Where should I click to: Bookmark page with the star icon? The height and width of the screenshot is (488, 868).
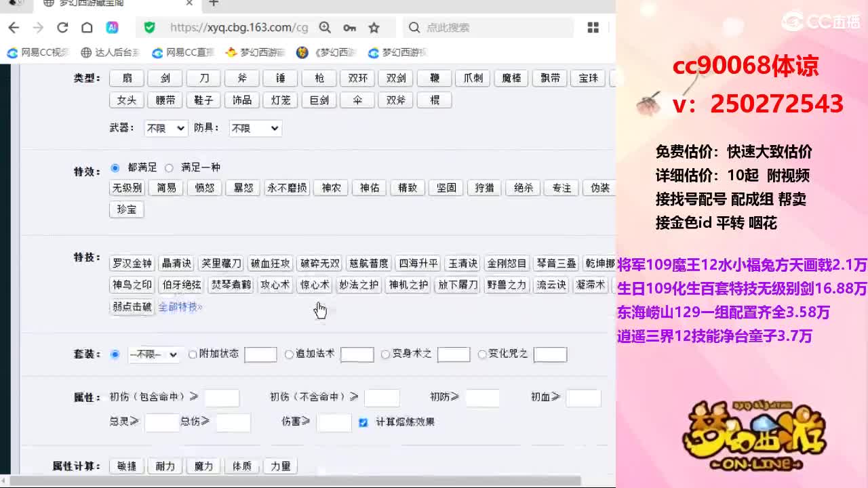[374, 28]
